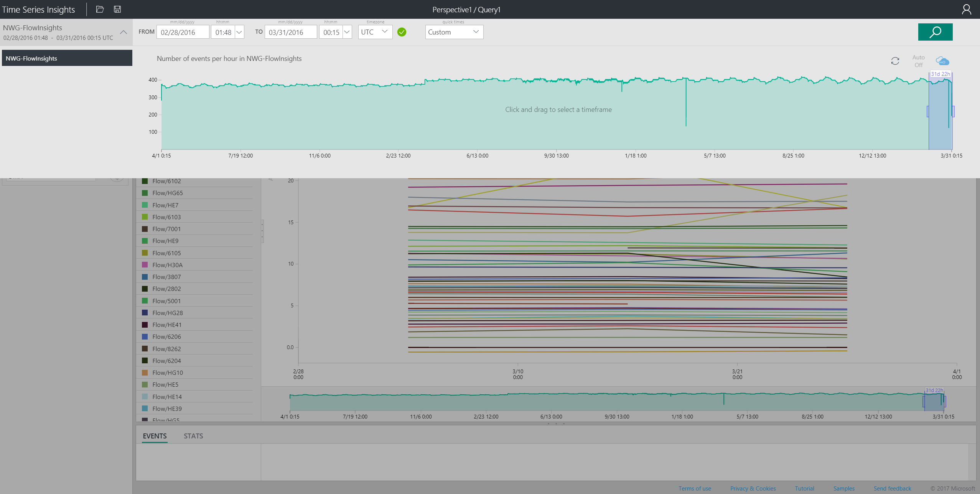Screen dimensions: 980x494
Task: Click the Flow/6206 blue color swatch
Action: coord(145,336)
